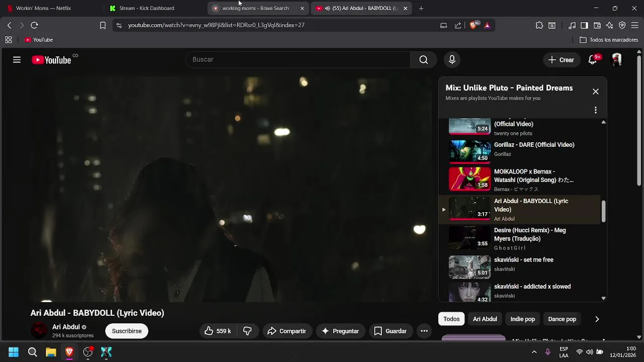Open the Brave Wallet icon

click(x=597, y=25)
